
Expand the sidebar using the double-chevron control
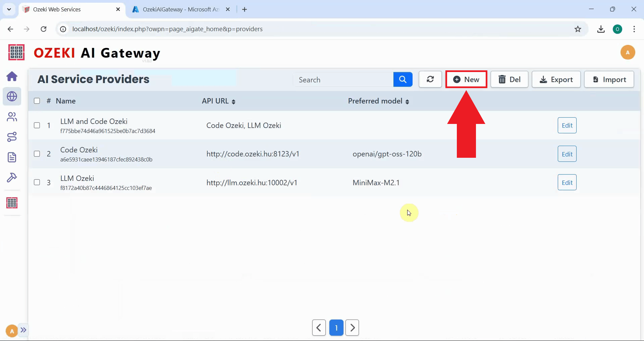coord(23,330)
